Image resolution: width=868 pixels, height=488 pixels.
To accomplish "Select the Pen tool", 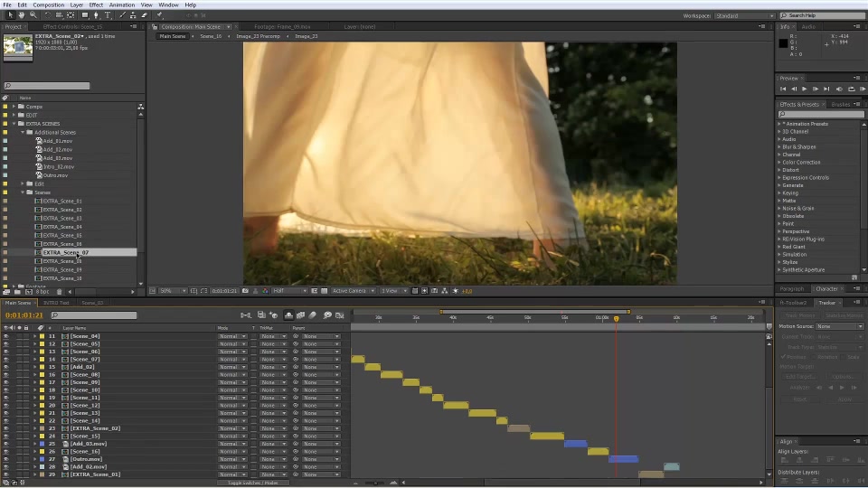I will tap(96, 15).
